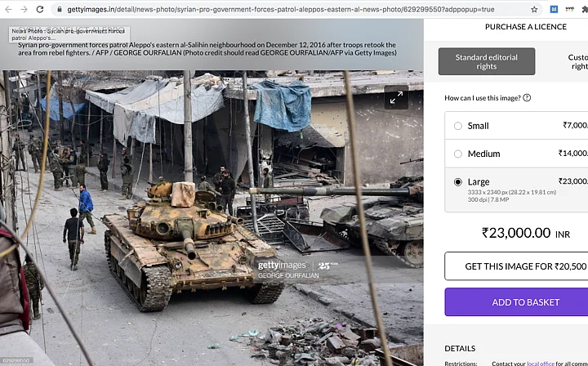Open the local office link

tap(541, 364)
